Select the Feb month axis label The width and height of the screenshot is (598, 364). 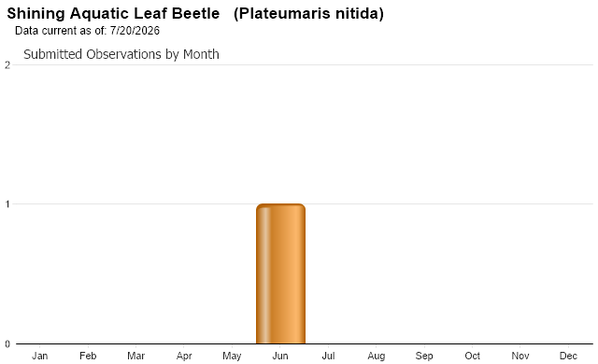(x=88, y=356)
